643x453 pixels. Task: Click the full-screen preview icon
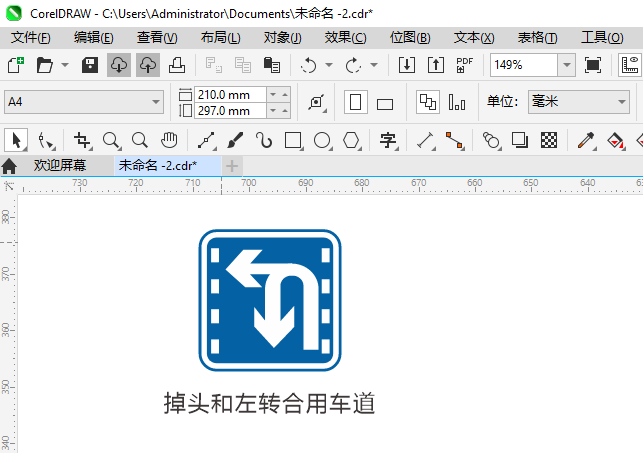(593, 65)
